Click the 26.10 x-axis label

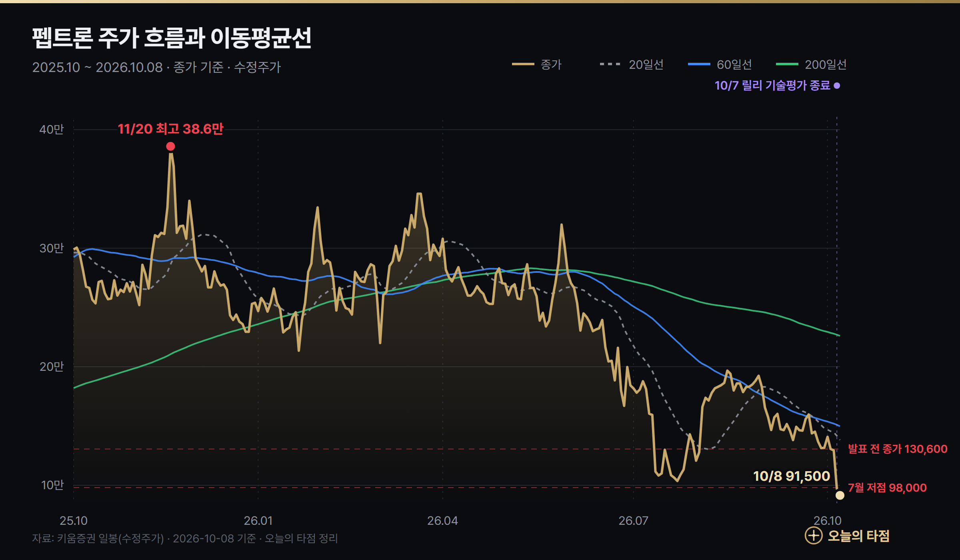(828, 521)
